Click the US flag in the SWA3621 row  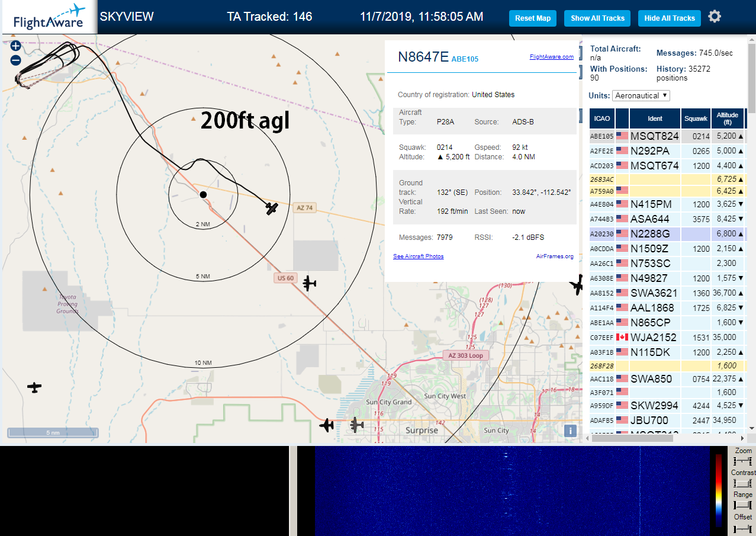point(622,293)
